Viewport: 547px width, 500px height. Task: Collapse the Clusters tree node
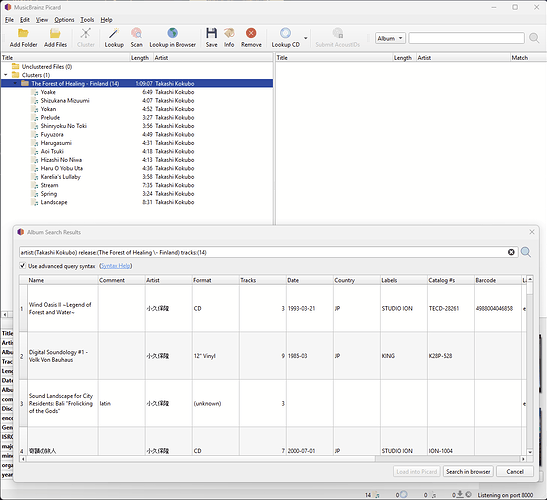[6, 75]
